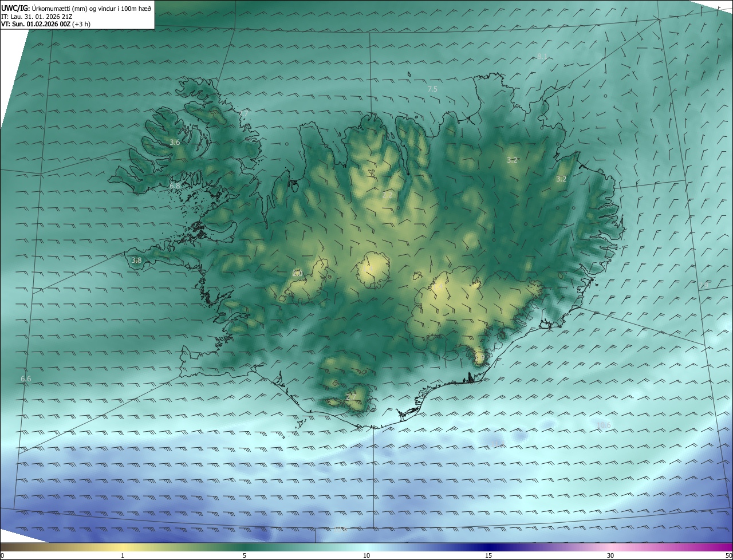Click the 2.7 value near the south coast
The height and width of the screenshot is (560, 733).
coord(351,397)
